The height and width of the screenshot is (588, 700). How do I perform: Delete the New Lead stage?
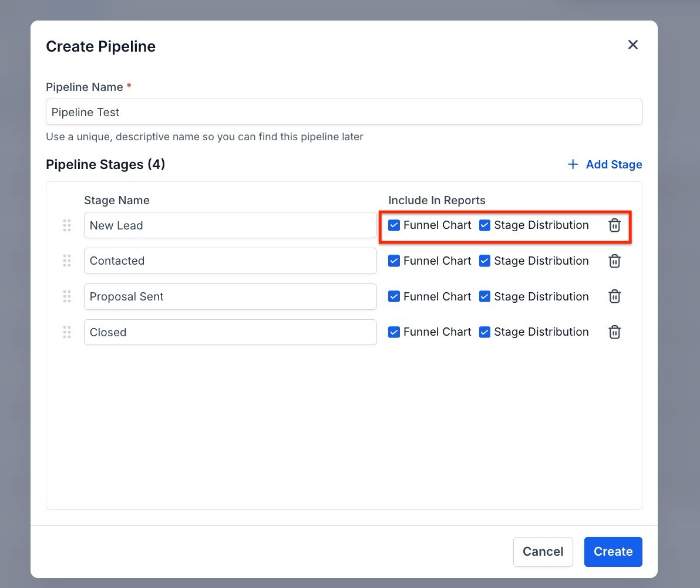[x=614, y=225]
